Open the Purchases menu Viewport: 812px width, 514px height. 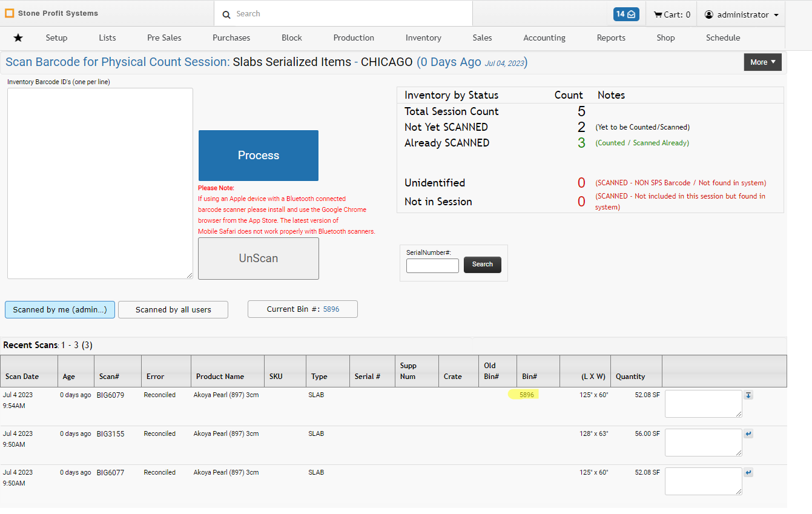click(231, 38)
